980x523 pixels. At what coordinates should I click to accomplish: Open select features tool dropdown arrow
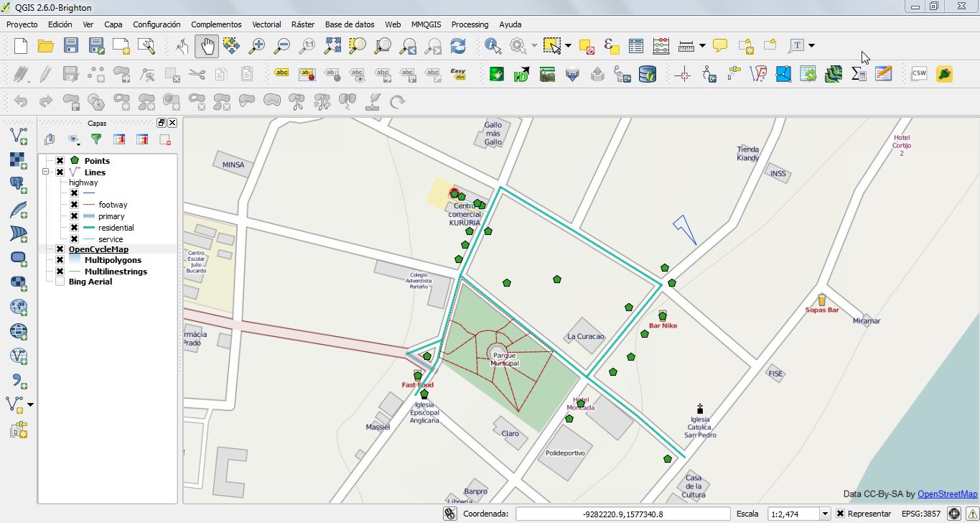(568, 46)
